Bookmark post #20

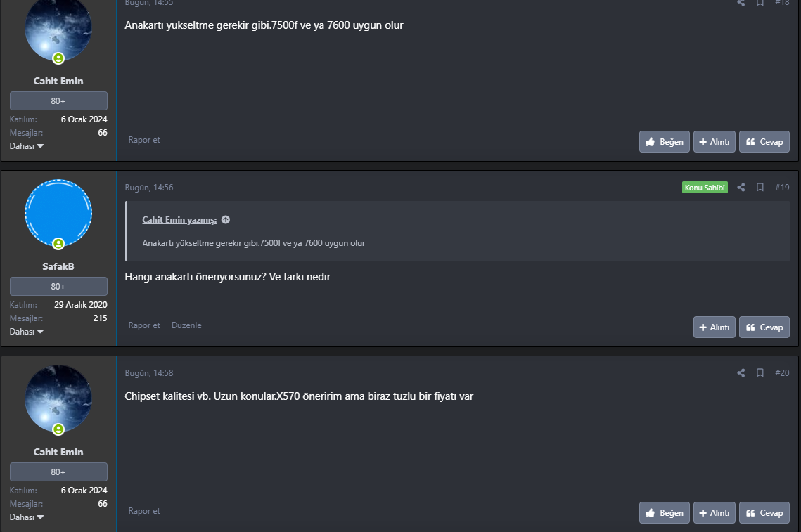[760, 373]
